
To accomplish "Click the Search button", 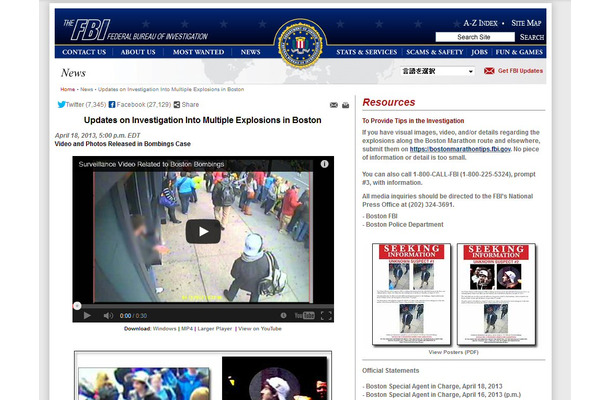I will (532, 37).
